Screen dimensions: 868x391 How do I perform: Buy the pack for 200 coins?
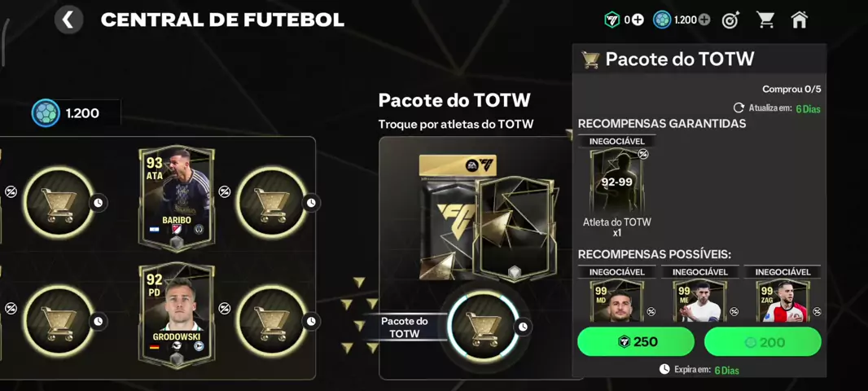[762, 341]
